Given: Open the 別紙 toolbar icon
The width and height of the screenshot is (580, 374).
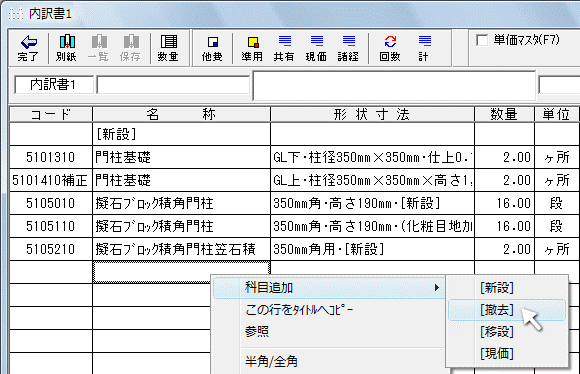Looking at the screenshot, I should click(67, 41).
